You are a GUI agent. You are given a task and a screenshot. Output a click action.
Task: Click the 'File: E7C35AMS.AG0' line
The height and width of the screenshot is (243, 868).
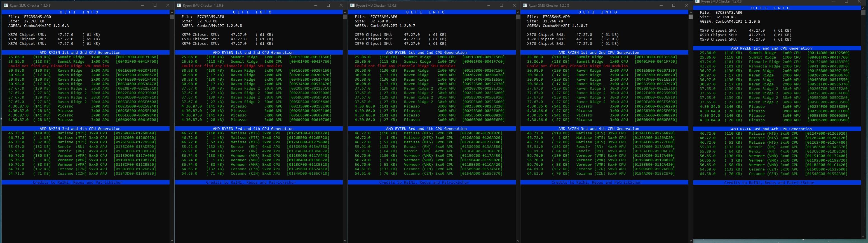[x=30, y=17]
